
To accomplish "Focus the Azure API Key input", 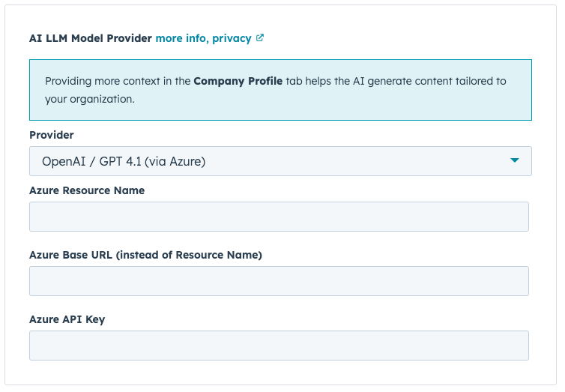I will [279, 346].
